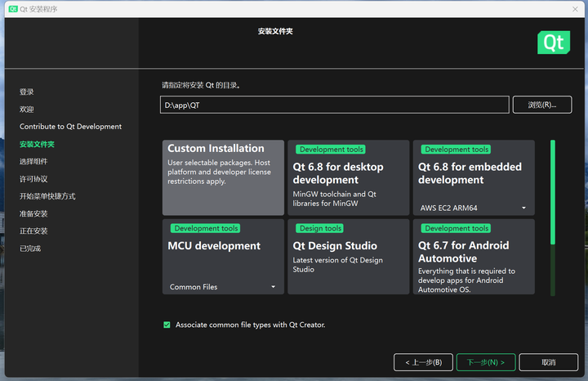This screenshot has width=588, height=381.
Task: Click the Qt logo in header
Action: pyautogui.click(x=553, y=43)
